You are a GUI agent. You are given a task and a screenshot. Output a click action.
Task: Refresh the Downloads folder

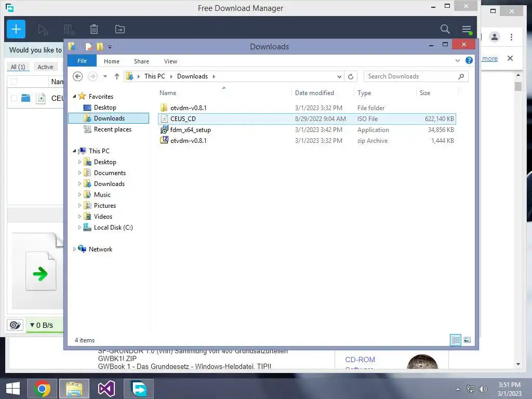click(x=351, y=77)
